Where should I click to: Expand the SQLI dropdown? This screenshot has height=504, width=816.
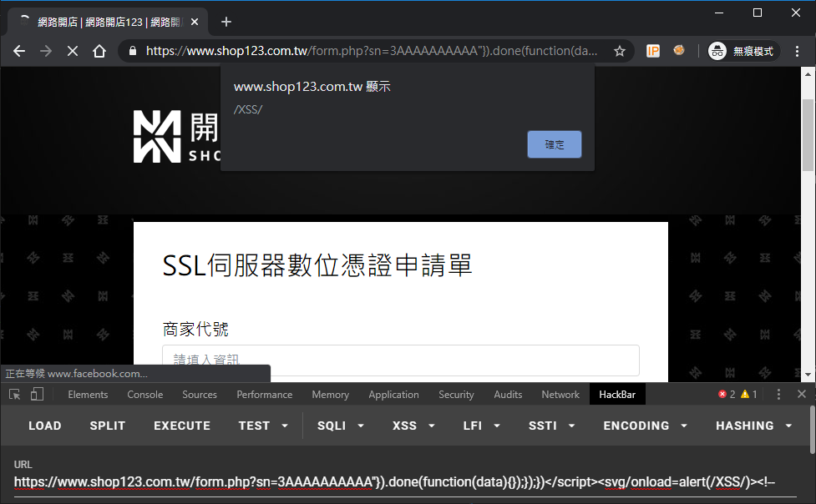[x=340, y=426]
